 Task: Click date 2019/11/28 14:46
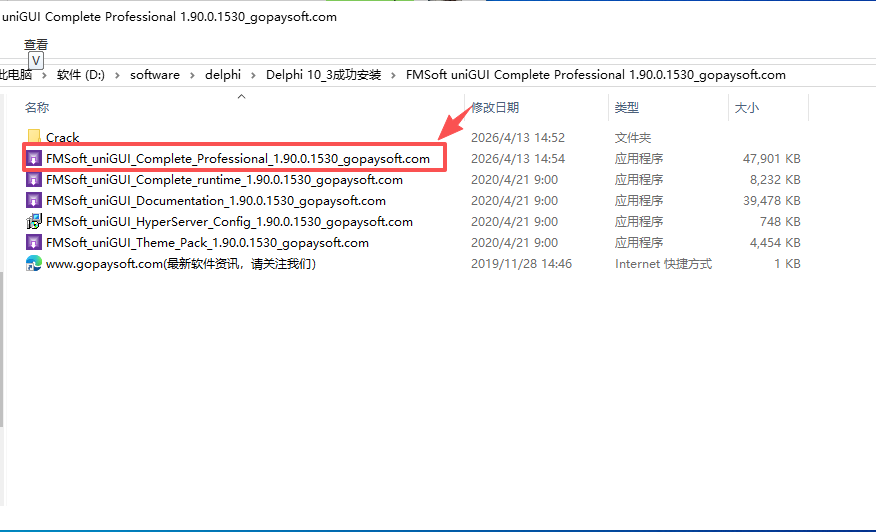(521, 264)
